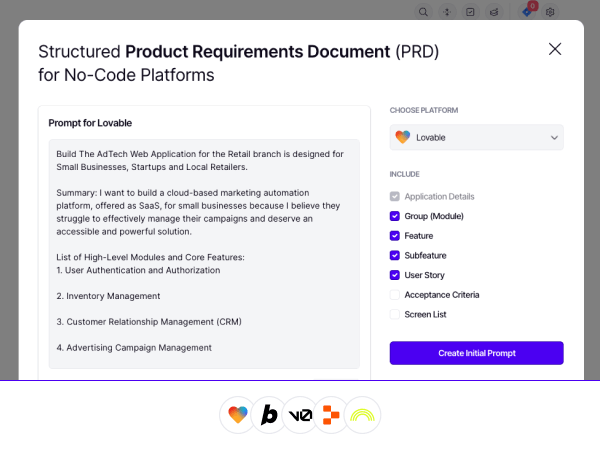The image size is (600, 450).
Task: Click the 'Prompt for Lovable' heading
Action: point(90,123)
